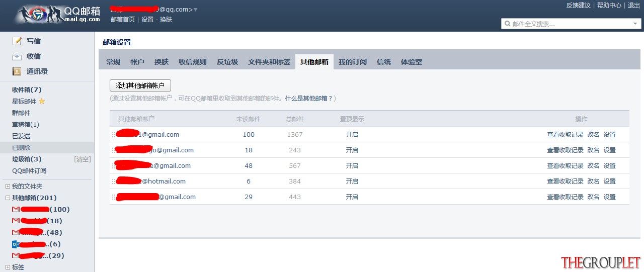Click Gmail icon for account with 100 unread
Image resolution: width=644 pixels, height=272 pixels.
[x=16, y=209]
